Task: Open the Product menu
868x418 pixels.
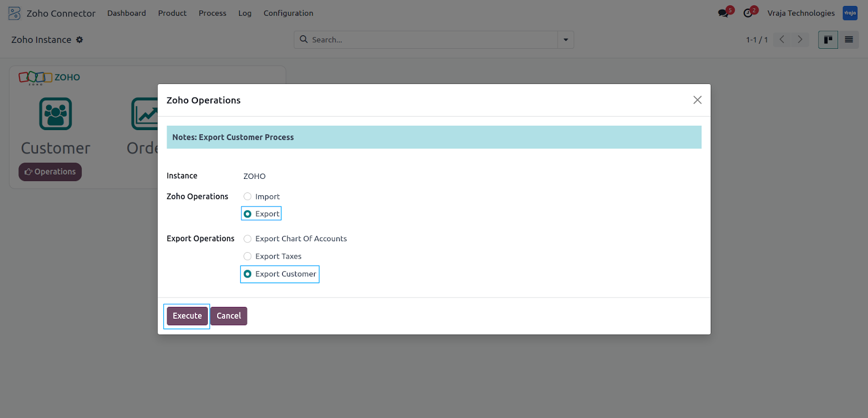Action: coord(173,13)
